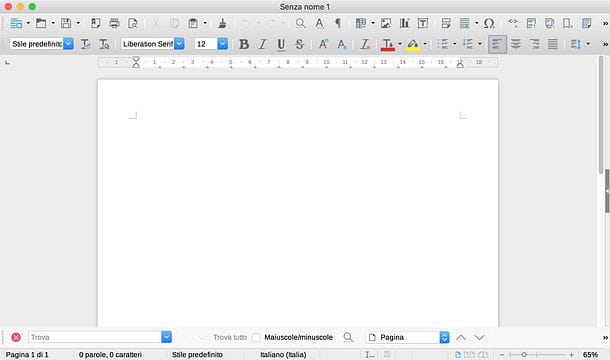Click the Update Style icon
The height and width of the screenshot is (360, 610).
[85, 44]
